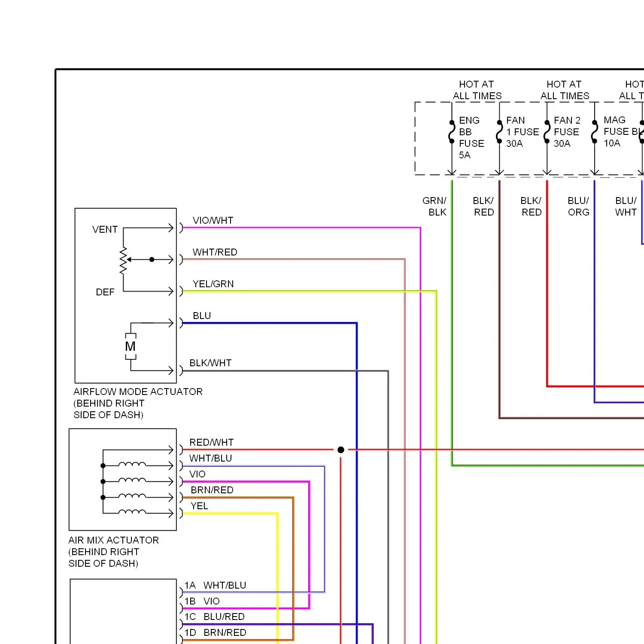This screenshot has height=644, width=644.
Task: Click HOT AT ALL TIMES above ENG BB fuse
Action: click(477, 90)
